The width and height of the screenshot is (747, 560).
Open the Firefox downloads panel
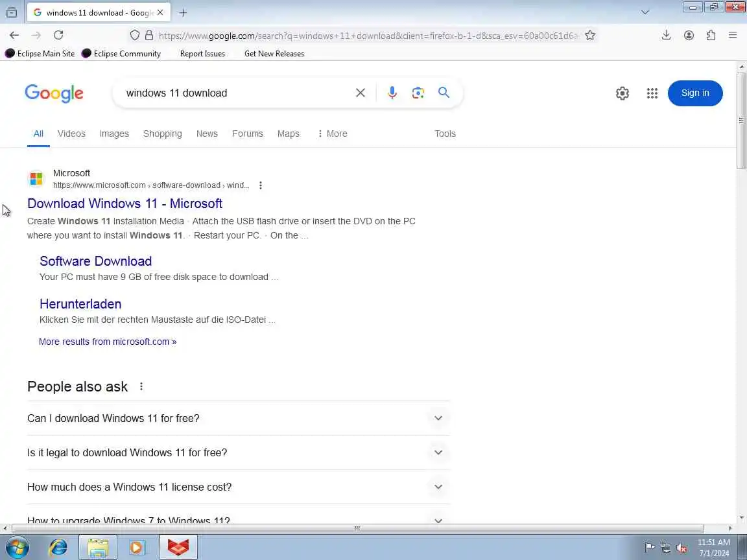[x=667, y=35]
